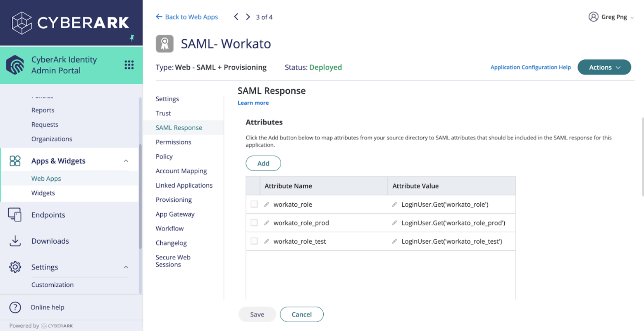Viewport: 644px width, 332px height.
Task: Click the Online help question icon
Action: click(x=15, y=307)
